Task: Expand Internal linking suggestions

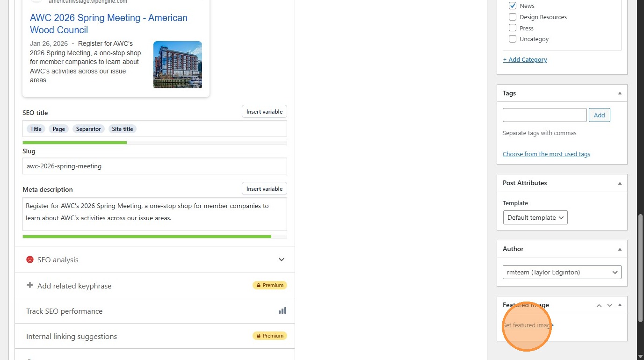Action: [x=155, y=336]
